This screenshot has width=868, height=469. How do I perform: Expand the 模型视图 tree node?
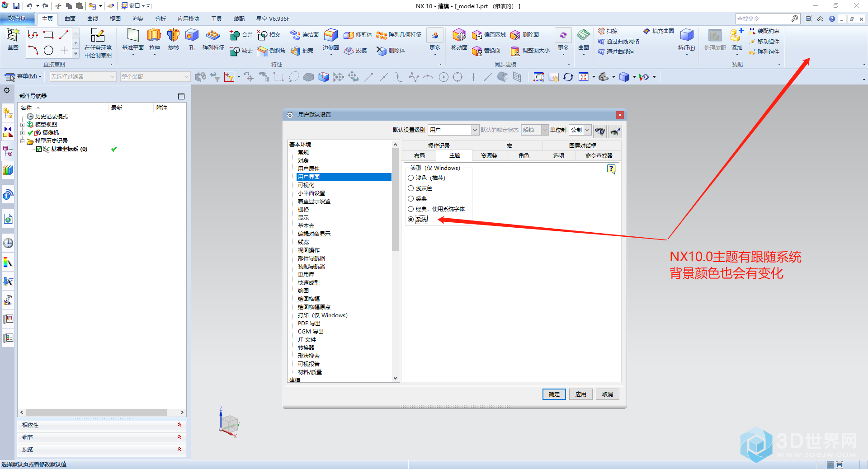22,125
